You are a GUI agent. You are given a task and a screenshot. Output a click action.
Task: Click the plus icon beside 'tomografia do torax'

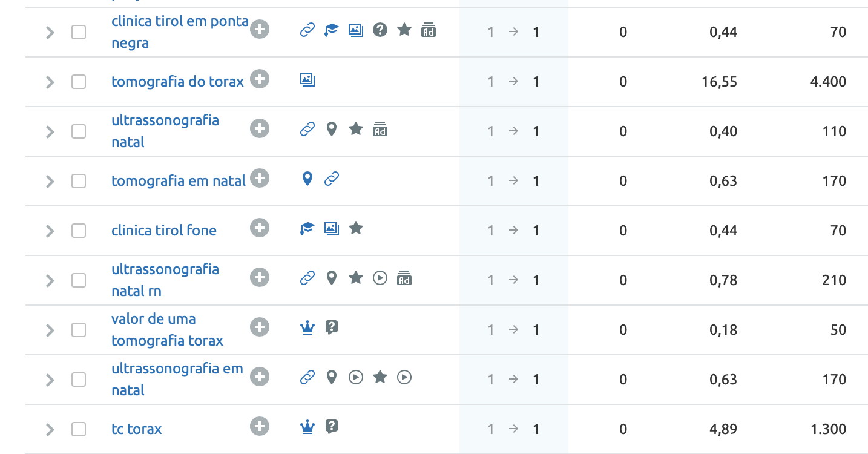260,79
